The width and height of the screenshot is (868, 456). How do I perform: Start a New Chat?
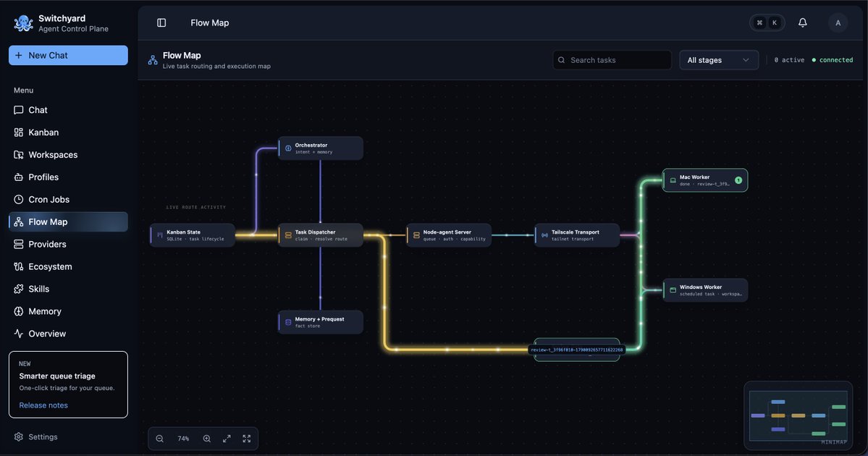pos(68,55)
